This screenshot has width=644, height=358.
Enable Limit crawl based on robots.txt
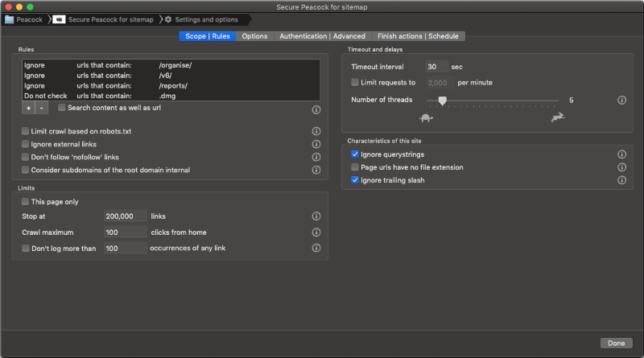[x=26, y=131]
